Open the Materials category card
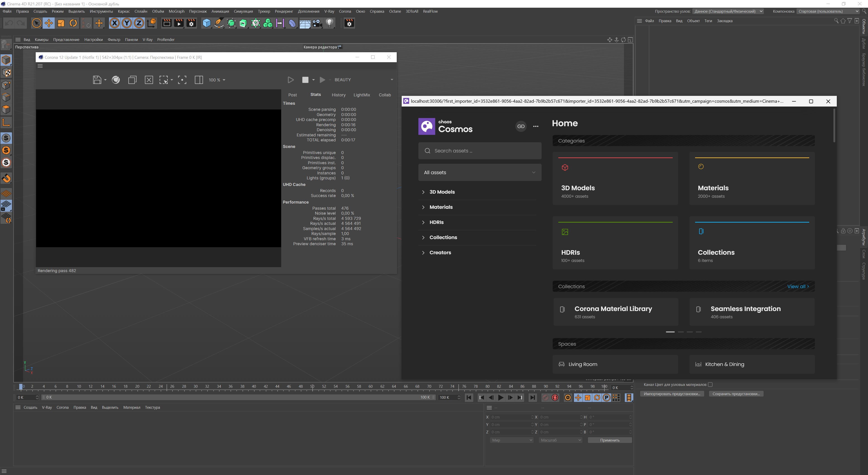The image size is (868, 475). [752, 178]
